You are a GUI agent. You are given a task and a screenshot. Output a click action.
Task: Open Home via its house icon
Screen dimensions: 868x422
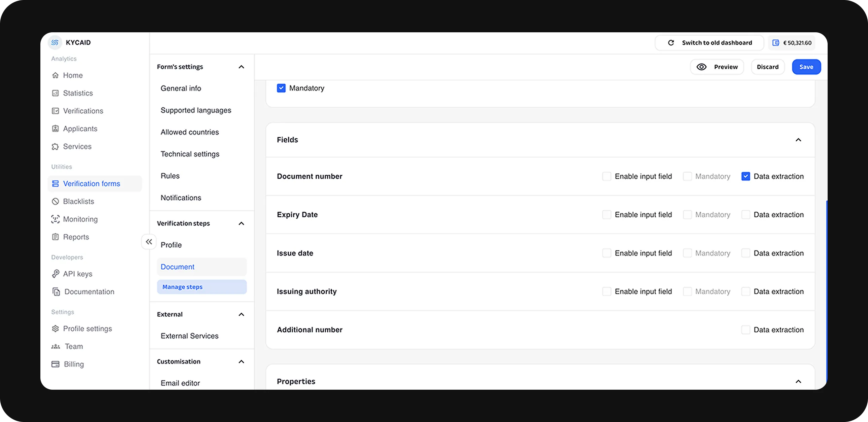click(55, 75)
